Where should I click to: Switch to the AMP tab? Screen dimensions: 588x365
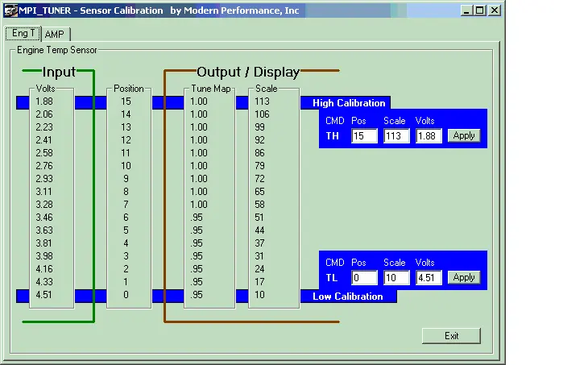click(55, 34)
